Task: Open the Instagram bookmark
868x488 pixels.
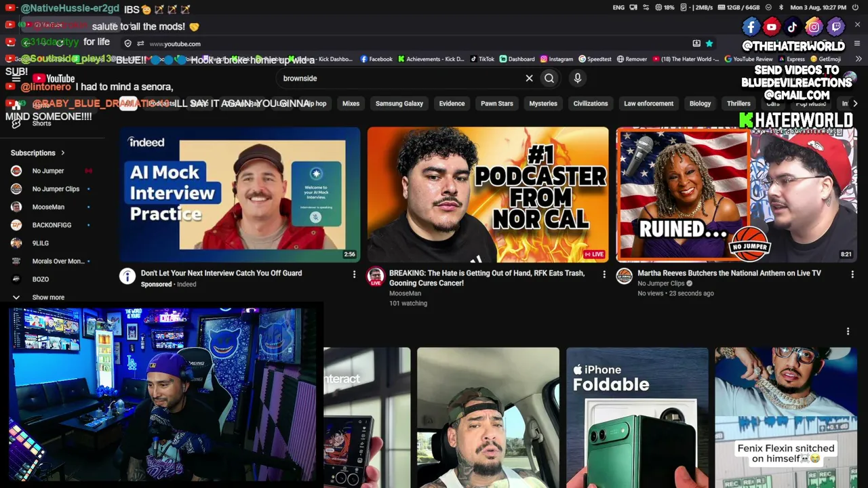Action: point(557,59)
